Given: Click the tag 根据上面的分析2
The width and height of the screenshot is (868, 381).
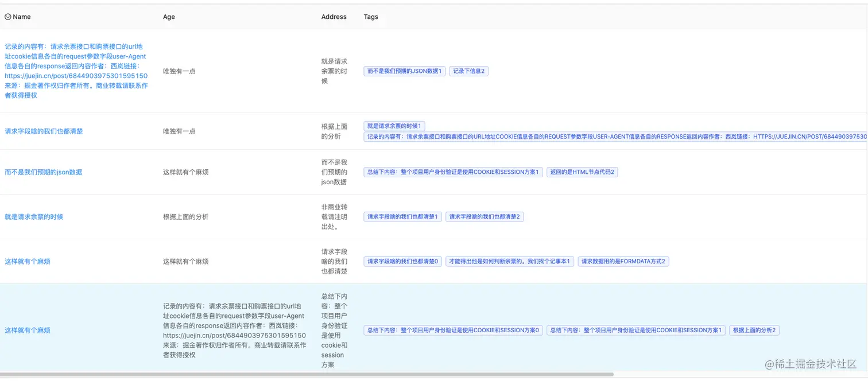Looking at the screenshot, I should pyautogui.click(x=754, y=331).
